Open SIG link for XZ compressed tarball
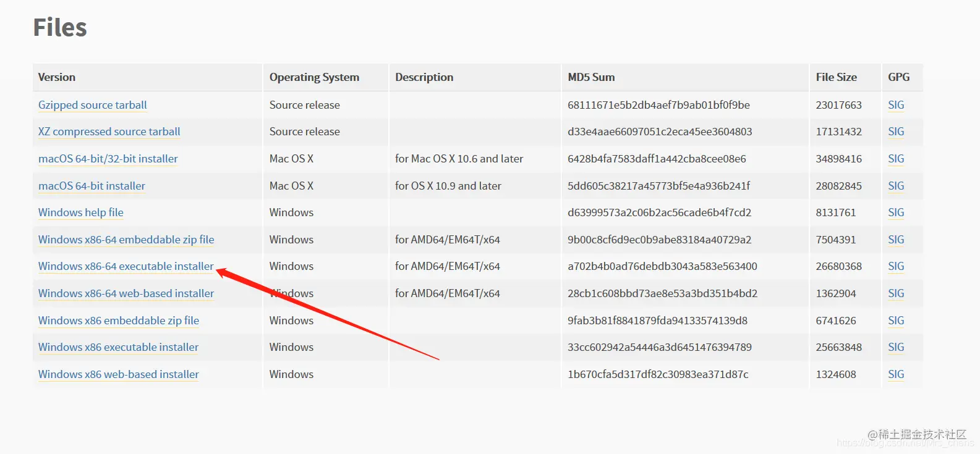Screen dimensions: 980x454 [896, 132]
